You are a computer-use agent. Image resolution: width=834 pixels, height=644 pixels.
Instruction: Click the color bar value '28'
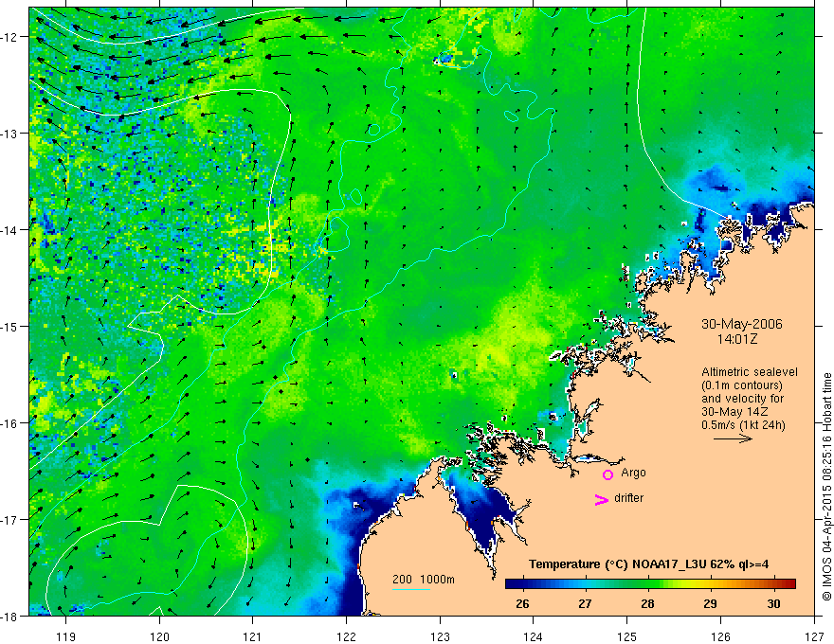tap(647, 603)
